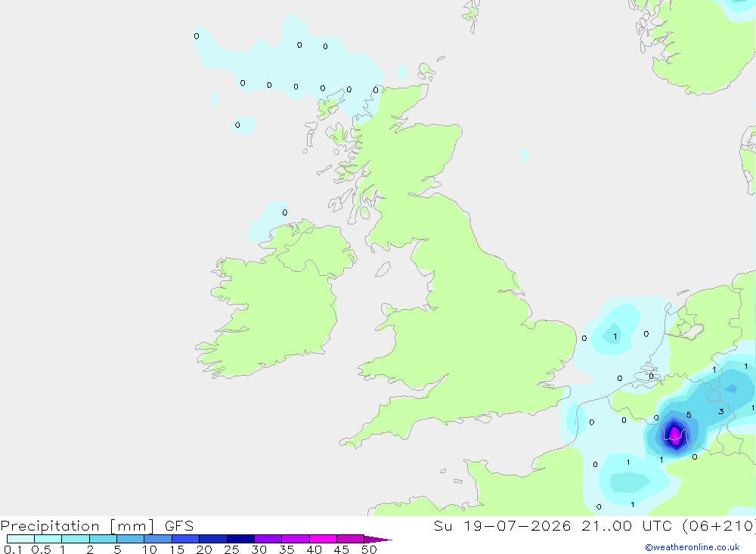756x554 pixels.
Task: Click the '50' legend value
Action: click(x=369, y=549)
